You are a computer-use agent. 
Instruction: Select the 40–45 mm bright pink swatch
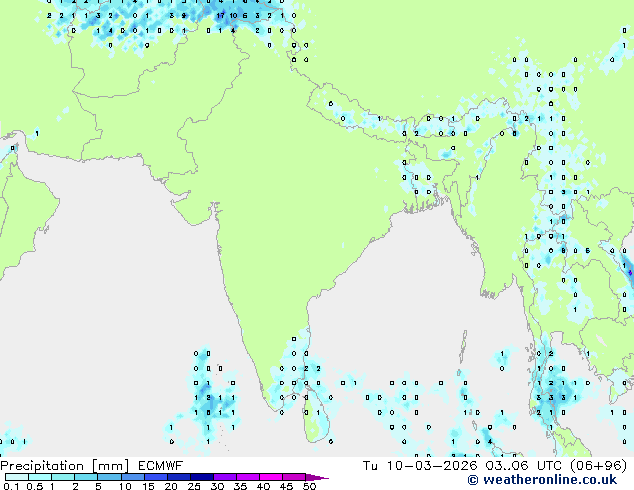pyautogui.click(x=271, y=477)
